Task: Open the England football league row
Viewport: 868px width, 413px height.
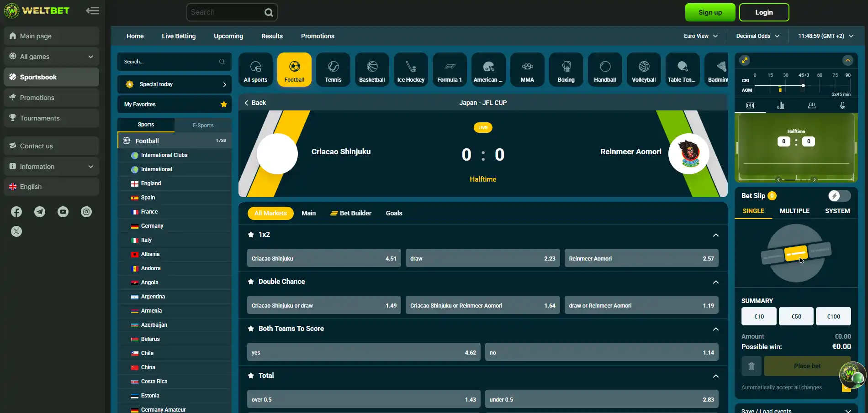Action: point(175,183)
